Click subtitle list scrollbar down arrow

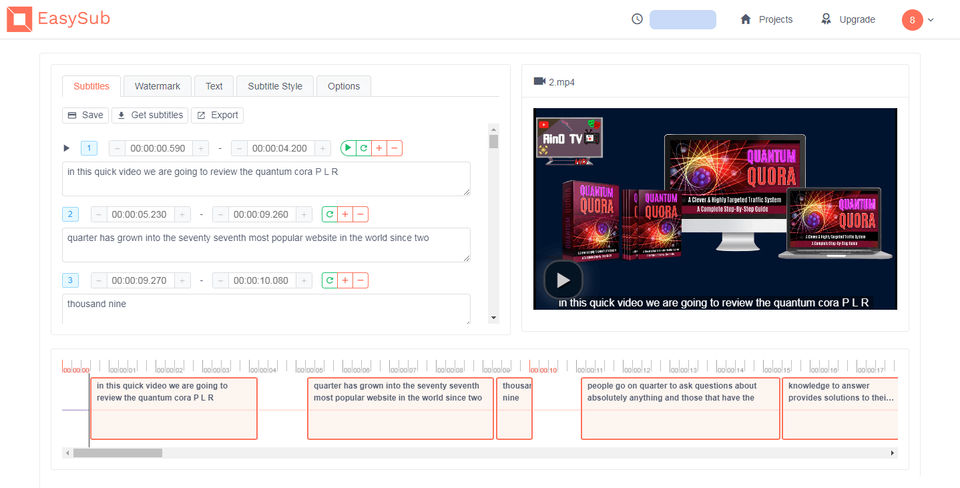pyautogui.click(x=493, y=318)
